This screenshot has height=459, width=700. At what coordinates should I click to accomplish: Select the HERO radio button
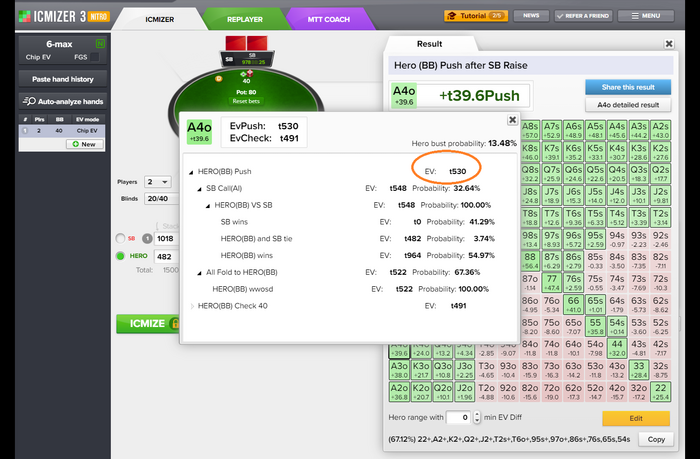[120, 256]
